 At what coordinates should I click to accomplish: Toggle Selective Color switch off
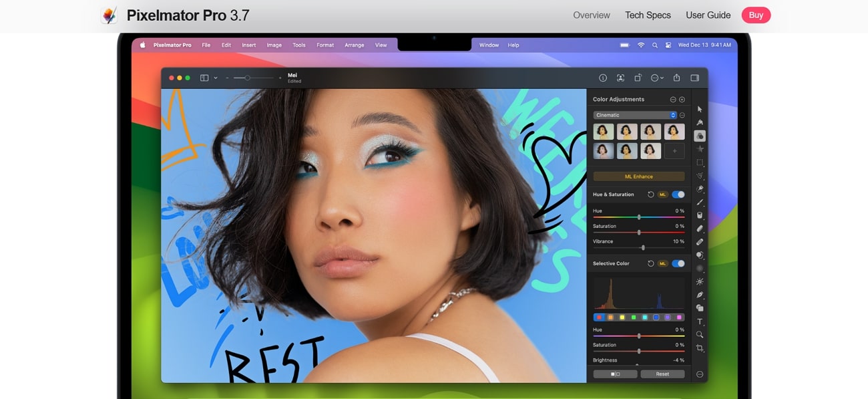(x=678, y=263)
